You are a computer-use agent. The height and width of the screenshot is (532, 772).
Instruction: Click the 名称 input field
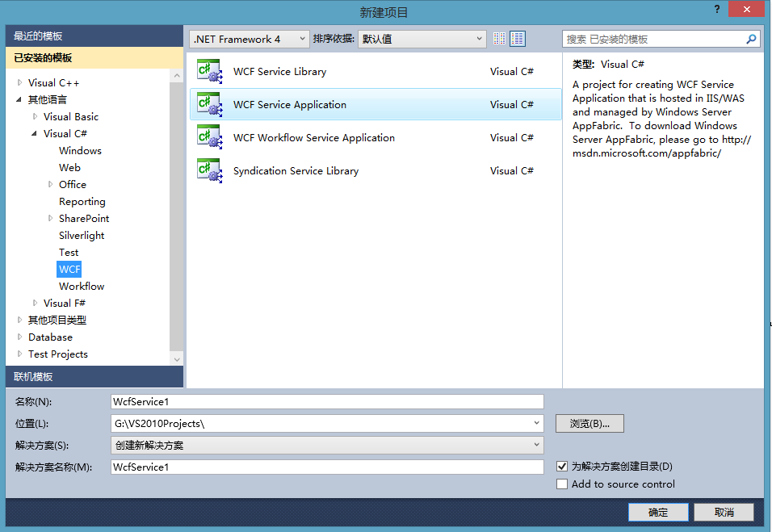(327, 401)
